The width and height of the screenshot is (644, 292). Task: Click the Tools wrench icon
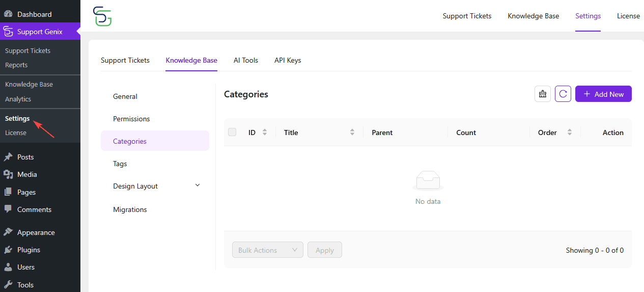(8, 285)
